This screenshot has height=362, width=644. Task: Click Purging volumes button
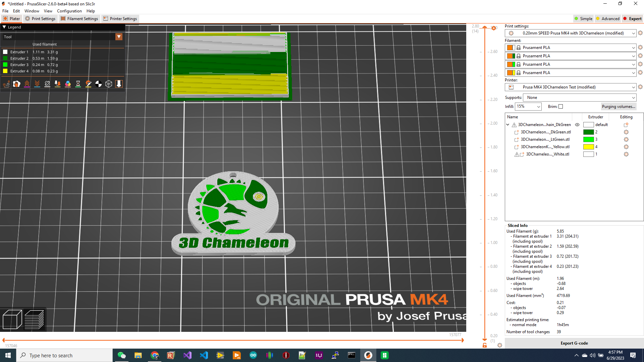618,107
